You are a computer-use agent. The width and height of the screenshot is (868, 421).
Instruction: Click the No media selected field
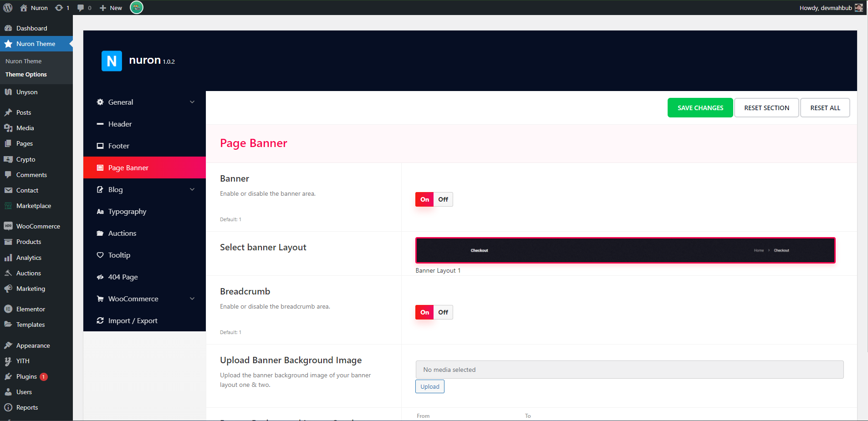click(x=629, y=370)
